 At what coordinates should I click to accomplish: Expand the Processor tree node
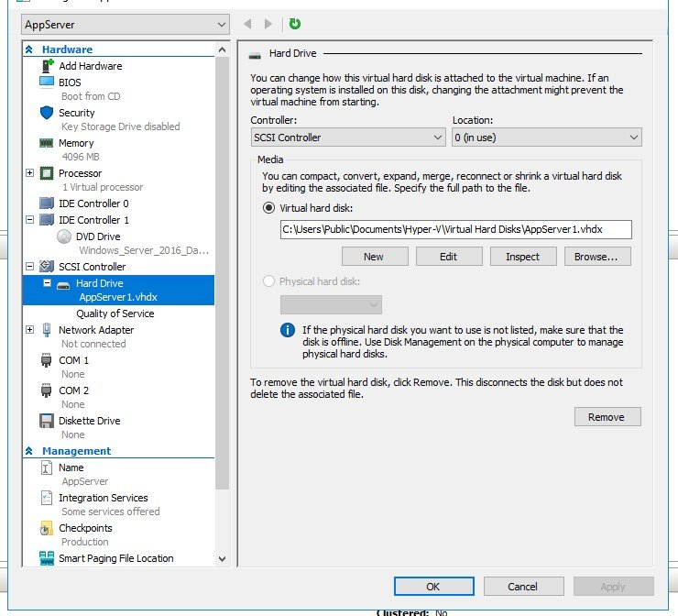click(x=30, y=173)
